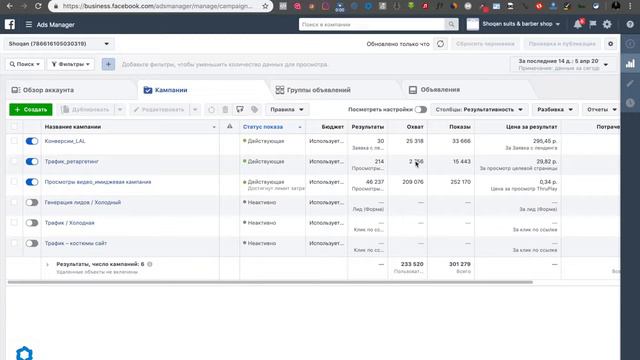This screenshot has width=640, height=360.
Task: Open the Просмотры видео_имиджевая кампания link
Action: point(98,182)
